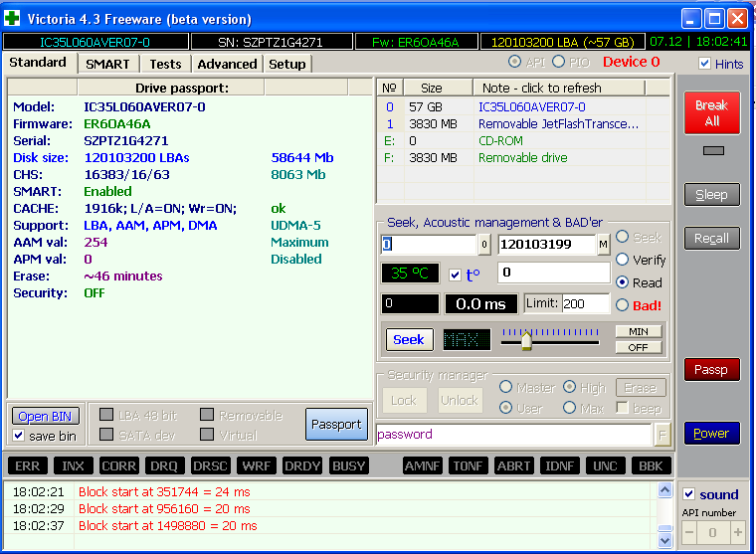Click the 'Note - click to refresh' header

pos(559,89)
